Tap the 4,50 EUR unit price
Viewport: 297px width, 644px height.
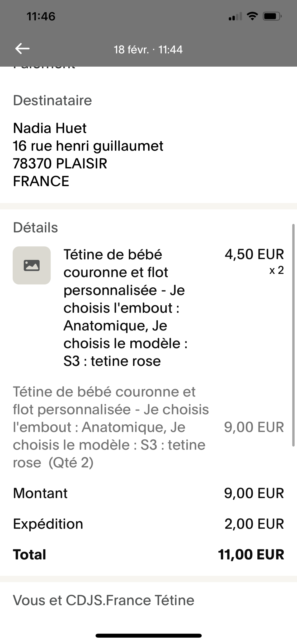(x=254, y=254)
